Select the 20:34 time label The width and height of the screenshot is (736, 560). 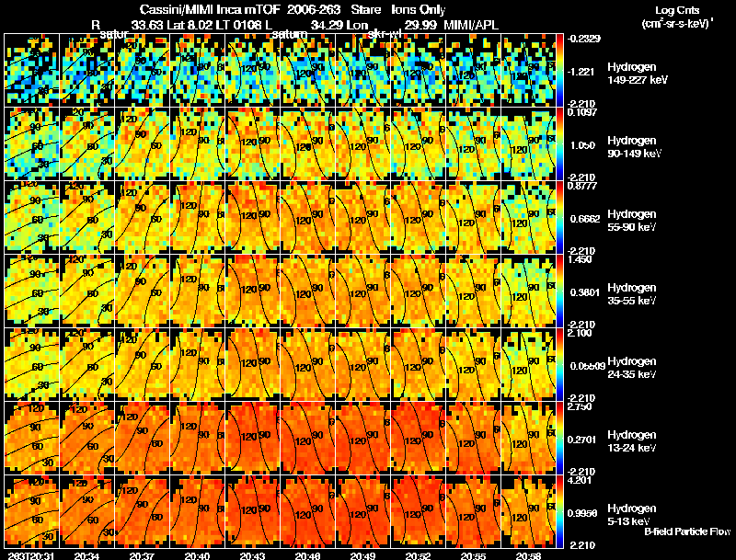pyautogui.click(x=87, y=556)
